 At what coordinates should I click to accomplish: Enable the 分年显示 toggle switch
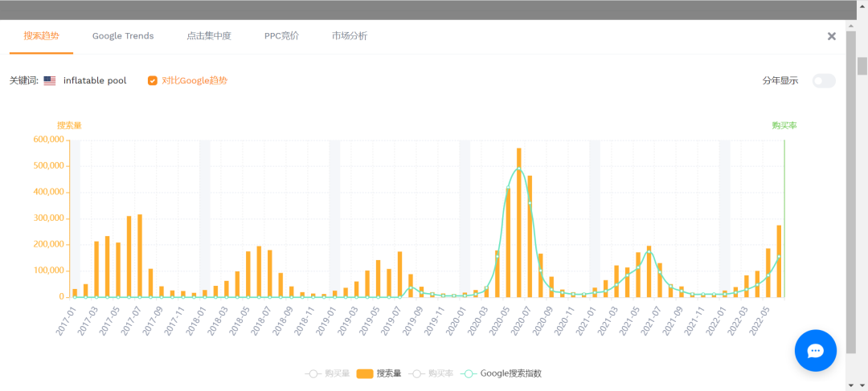824,80
